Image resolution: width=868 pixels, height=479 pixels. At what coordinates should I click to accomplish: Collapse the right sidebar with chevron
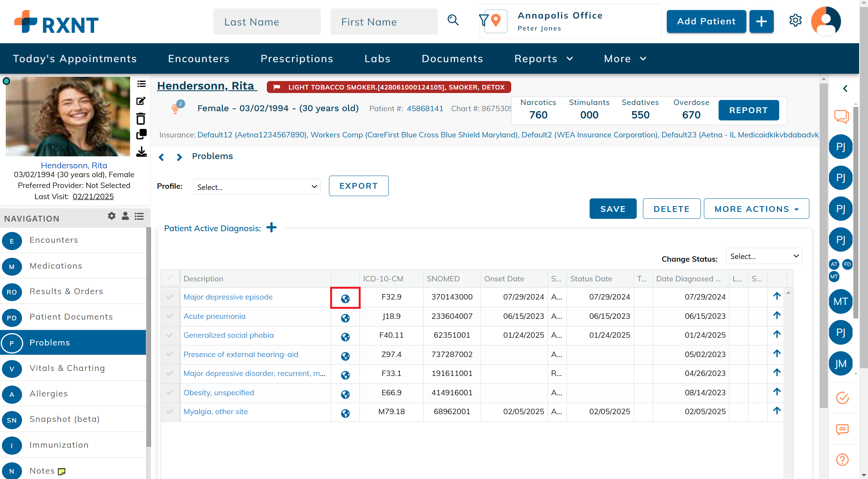(x=845, y=88)
